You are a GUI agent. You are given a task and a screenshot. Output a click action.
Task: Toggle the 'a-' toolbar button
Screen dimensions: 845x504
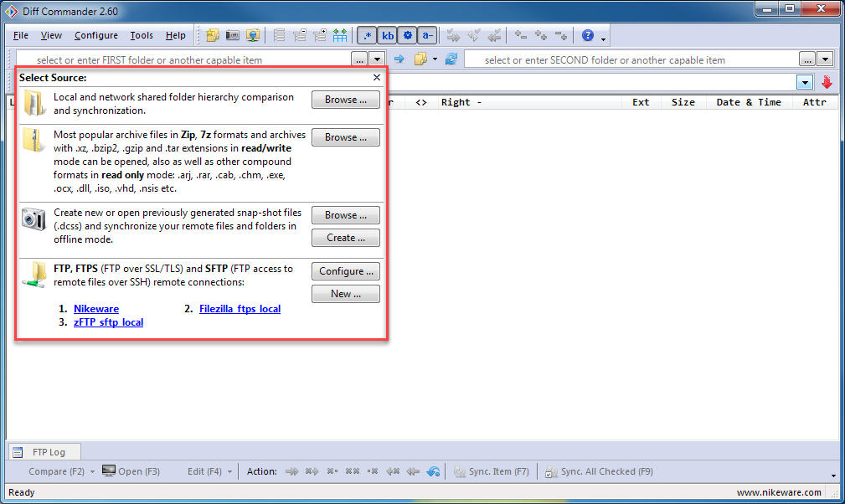427,35
